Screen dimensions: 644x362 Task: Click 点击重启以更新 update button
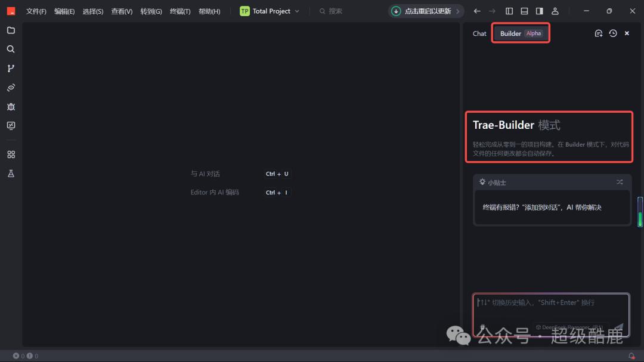coord(422,11)
